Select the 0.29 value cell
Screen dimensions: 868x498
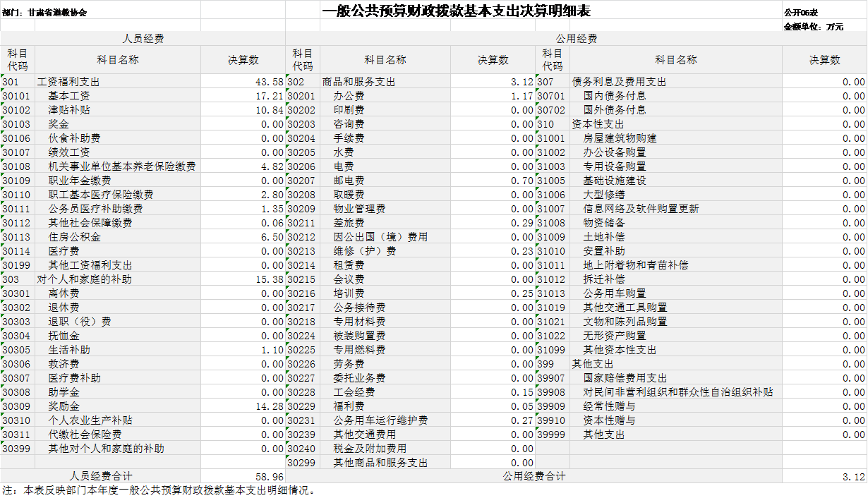point(493,223)
